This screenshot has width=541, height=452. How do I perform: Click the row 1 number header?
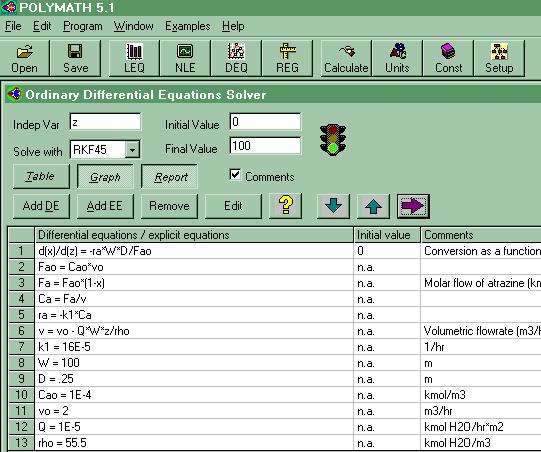coord(21,251)
